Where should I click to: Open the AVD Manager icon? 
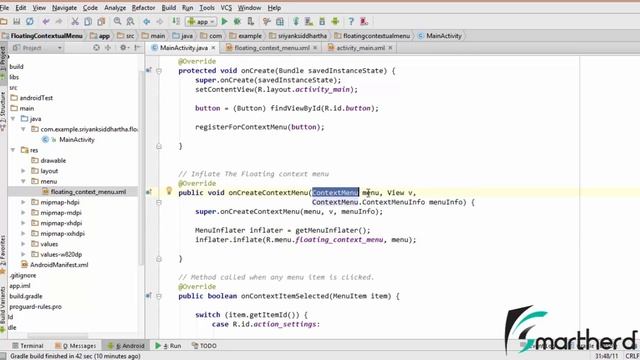[309, 22]
